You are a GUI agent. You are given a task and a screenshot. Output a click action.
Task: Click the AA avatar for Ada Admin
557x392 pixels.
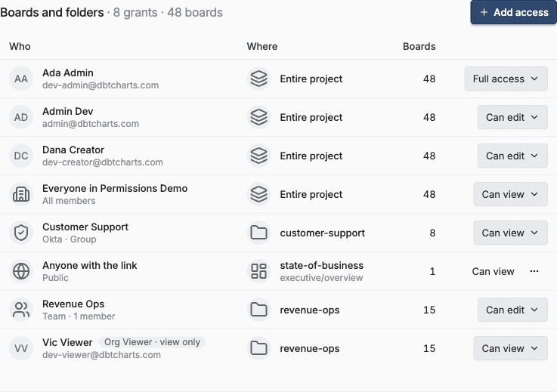pyautogui.click(x=21, y=79)
